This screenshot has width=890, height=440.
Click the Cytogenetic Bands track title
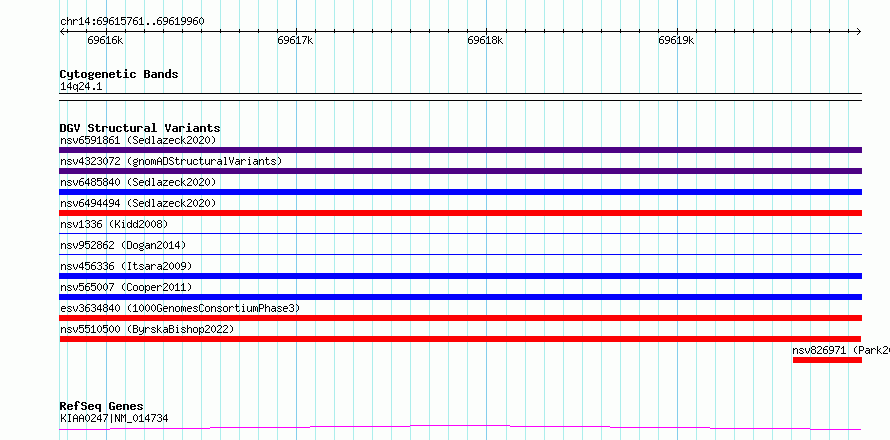coord(119,74)
